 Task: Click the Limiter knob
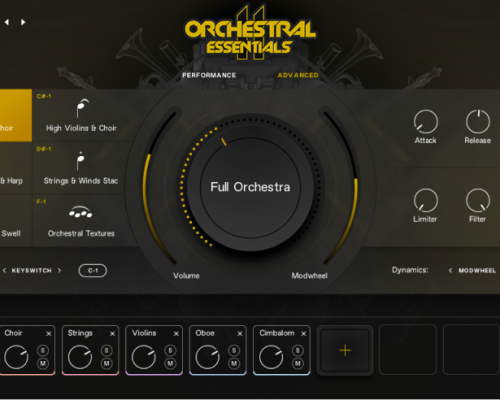[426, 200]
